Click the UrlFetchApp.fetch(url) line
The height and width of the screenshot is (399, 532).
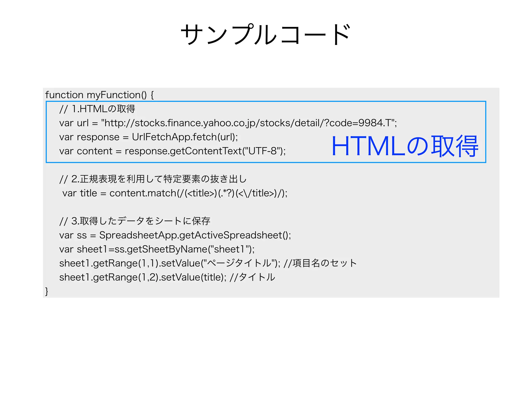coord(148,137)
